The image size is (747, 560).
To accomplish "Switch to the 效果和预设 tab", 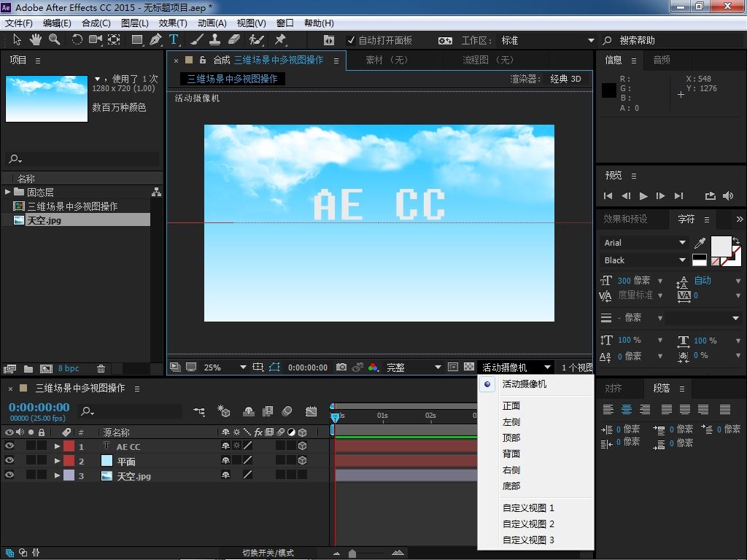I will tap(625, 219).
